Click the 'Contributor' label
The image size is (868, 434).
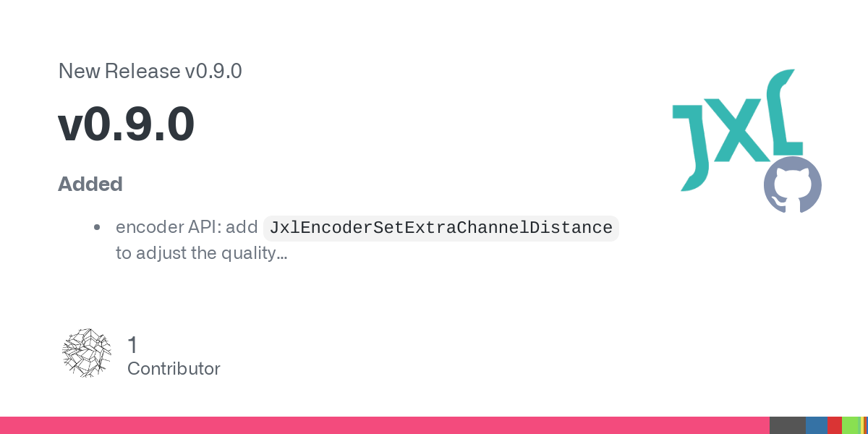coord(174,369)
